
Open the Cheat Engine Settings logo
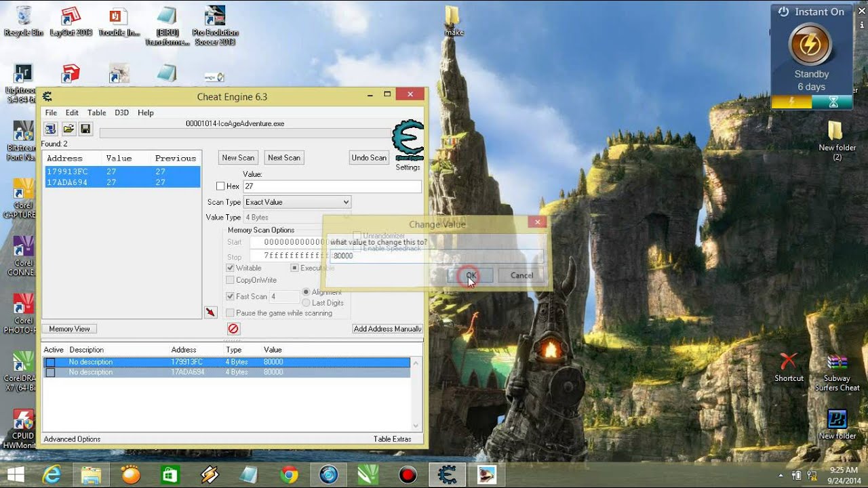pos(408,141)
